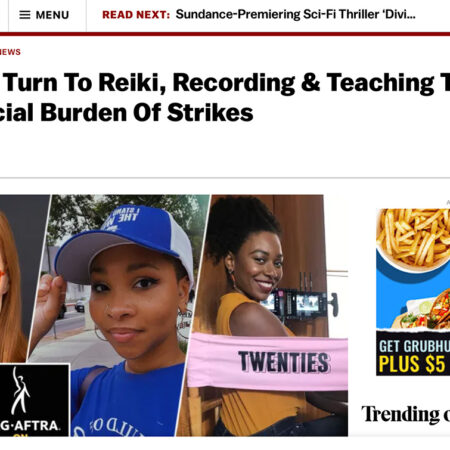Click 'PLUS $5' yellow ad offer
The height and width of the screenshot is (450, 450).
pos(413,364)
